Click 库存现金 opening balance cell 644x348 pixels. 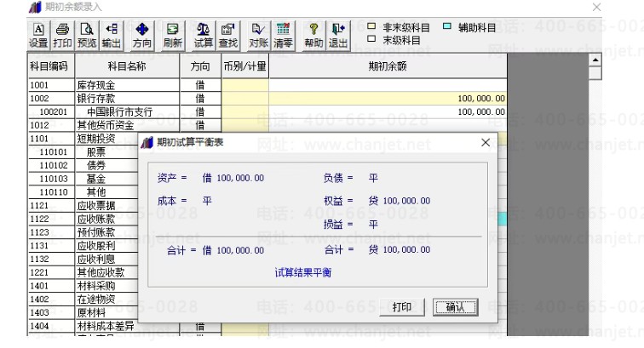(x=388, y=85)
